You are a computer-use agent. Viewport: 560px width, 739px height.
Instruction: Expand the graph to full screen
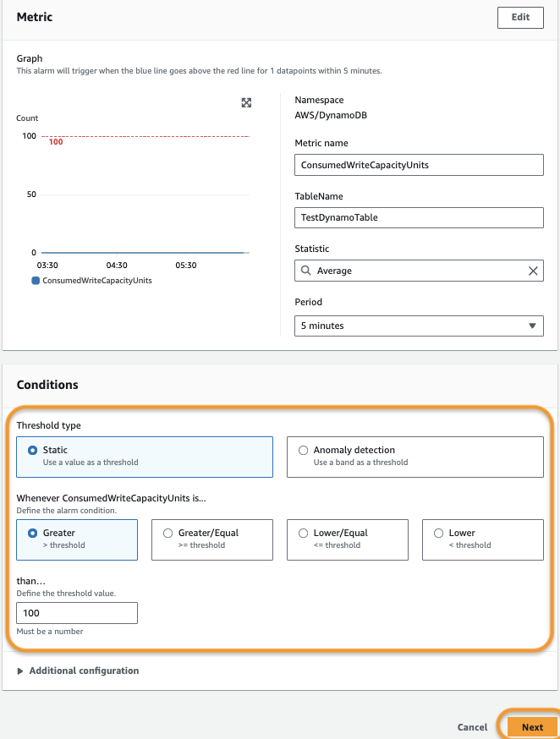(x=246, y=103)
